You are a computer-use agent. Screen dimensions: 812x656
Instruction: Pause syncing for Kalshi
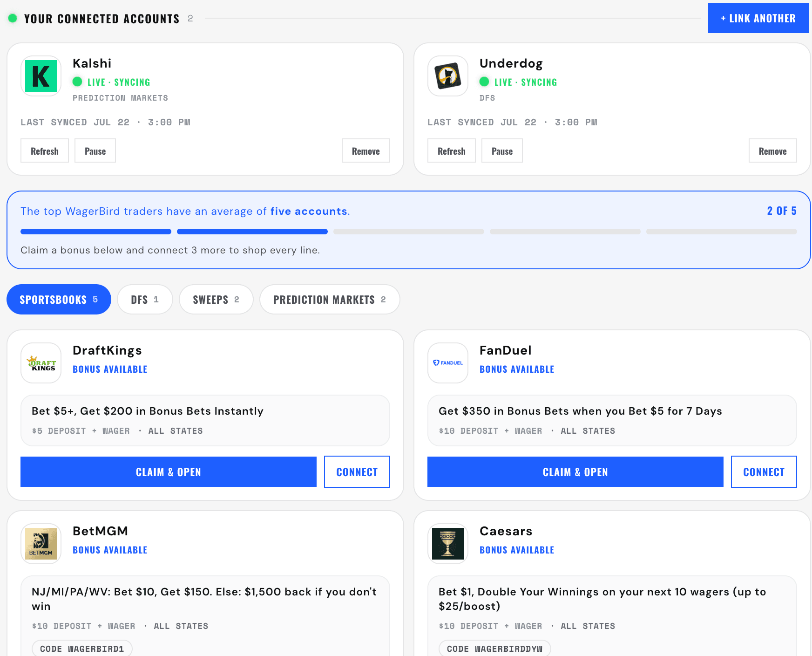(95, 150)
